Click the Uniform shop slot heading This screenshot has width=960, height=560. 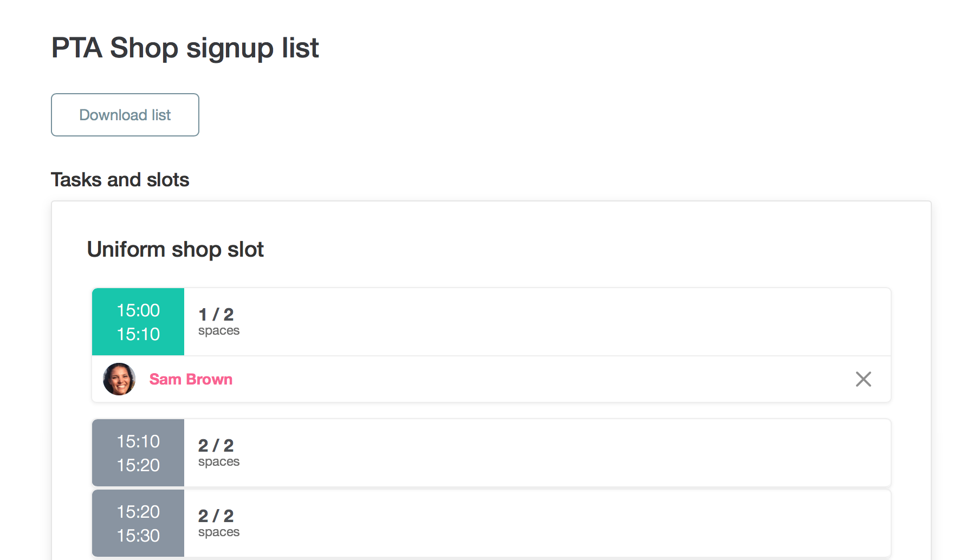(x=175, y=250)
